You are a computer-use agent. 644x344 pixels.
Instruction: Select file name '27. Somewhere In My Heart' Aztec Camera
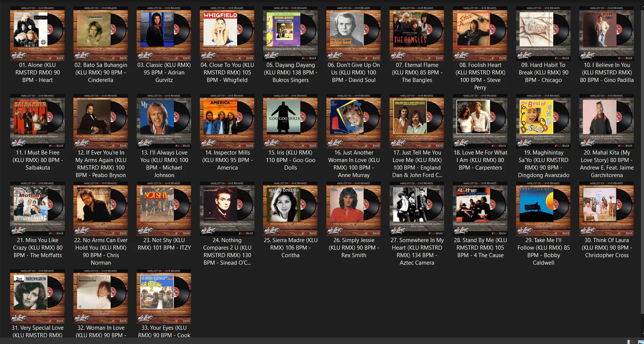click(x=417, y=252)
